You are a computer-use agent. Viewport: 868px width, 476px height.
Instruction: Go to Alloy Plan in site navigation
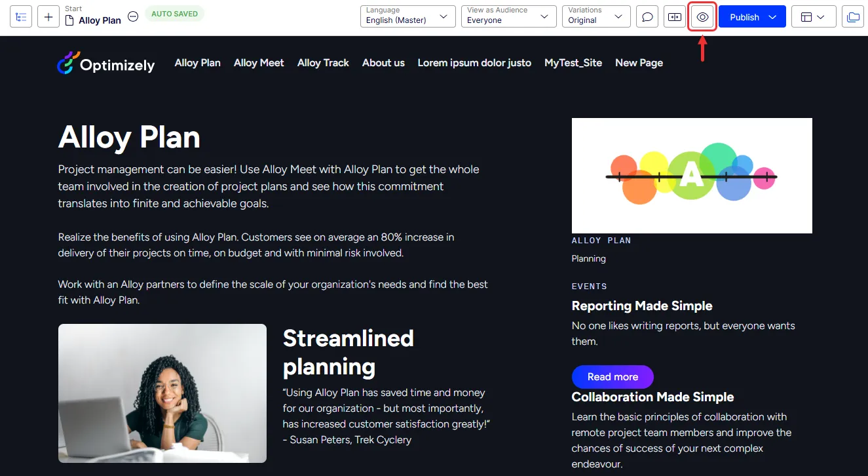tap(198, 63)
